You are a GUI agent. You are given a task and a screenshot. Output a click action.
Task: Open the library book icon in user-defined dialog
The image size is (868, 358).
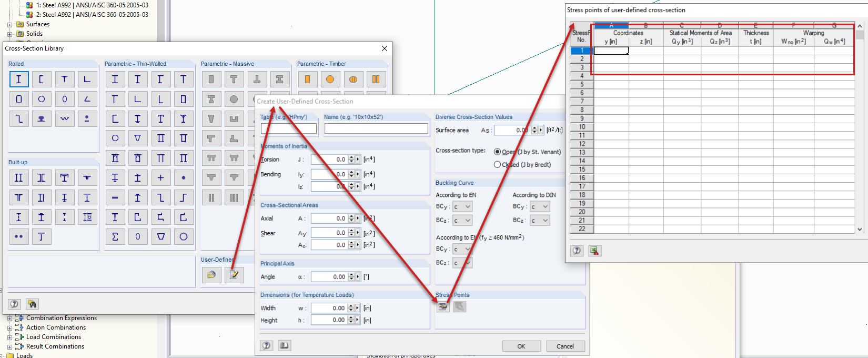click(284, 345)
